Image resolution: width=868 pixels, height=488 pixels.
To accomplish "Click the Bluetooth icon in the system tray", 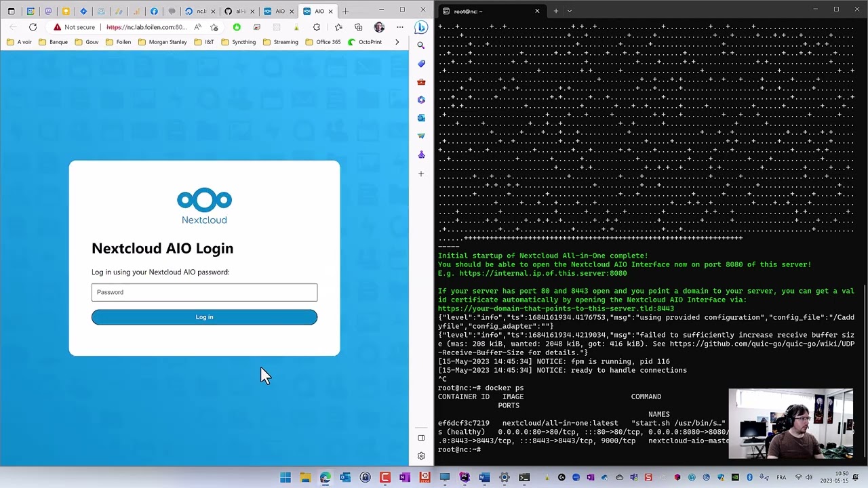I will [x=749, y=478].
